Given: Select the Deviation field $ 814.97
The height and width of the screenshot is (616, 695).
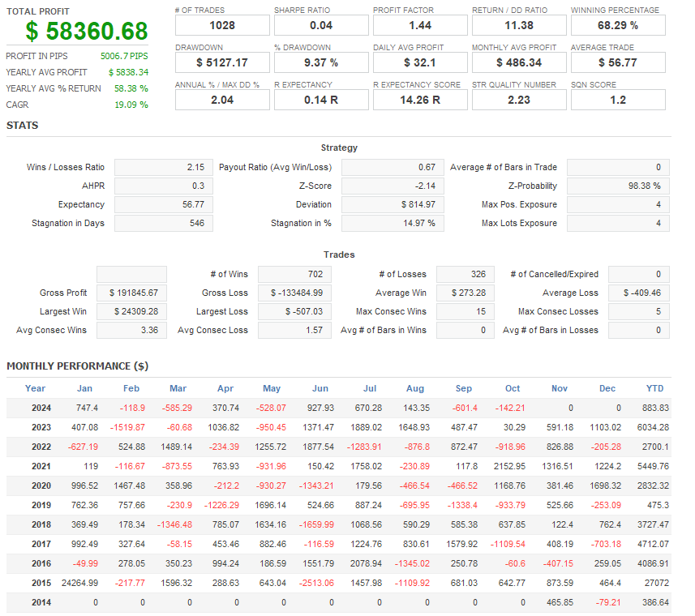Looking at the screenshot, I should [393, 204].
